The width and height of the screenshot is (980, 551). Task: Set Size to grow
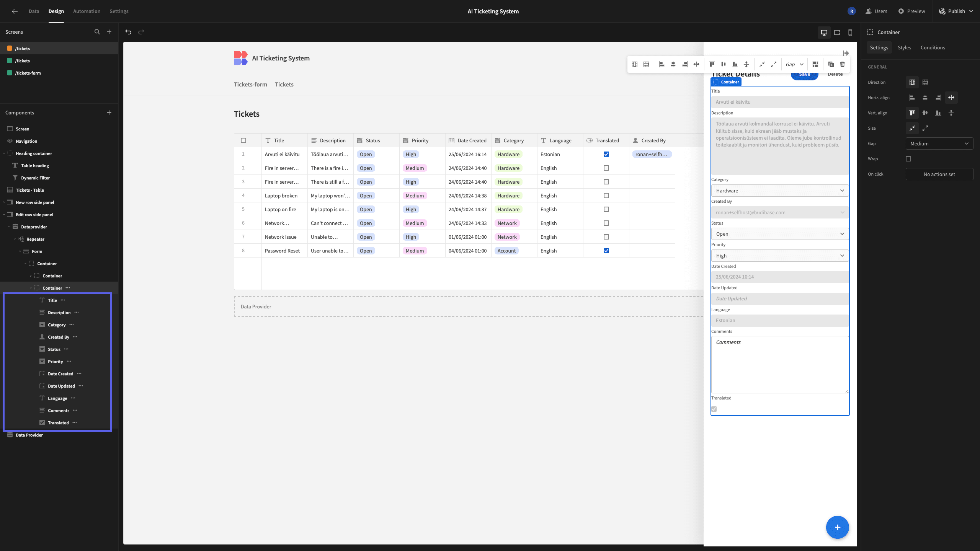925,128
